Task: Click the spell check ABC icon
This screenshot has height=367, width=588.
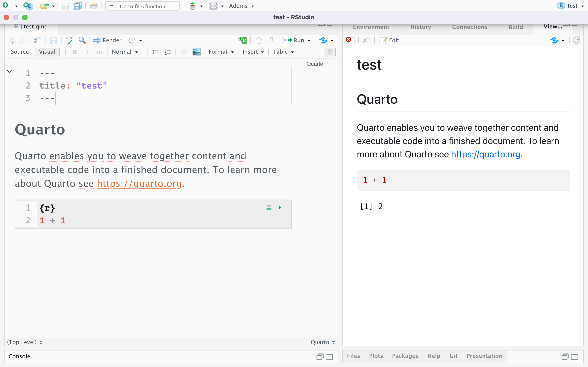Action: tap(70, 40)
